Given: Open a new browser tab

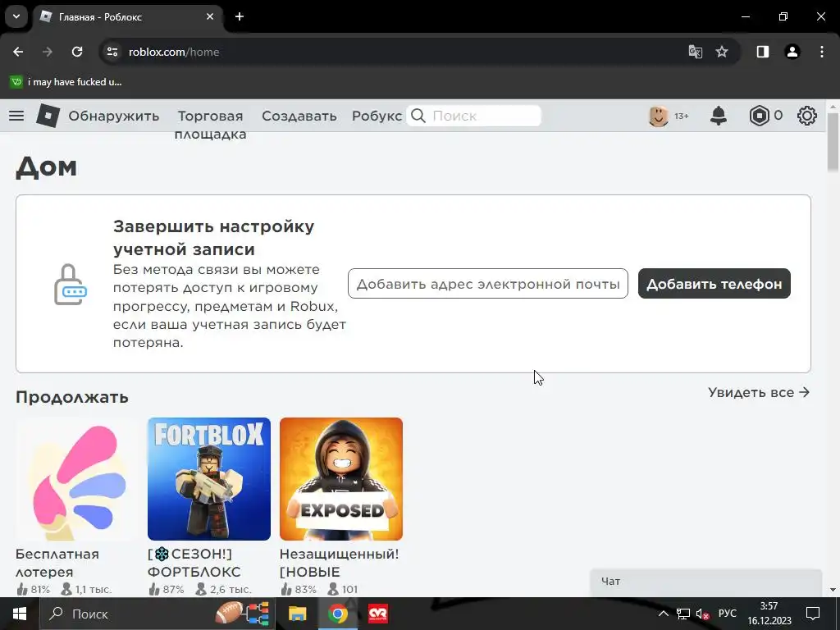Looking at the screenshot, I should pos(240,16).
